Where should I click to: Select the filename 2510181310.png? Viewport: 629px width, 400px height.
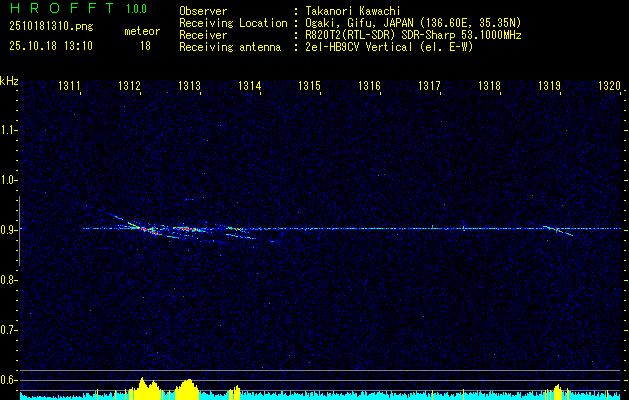[x=51, y=27]
